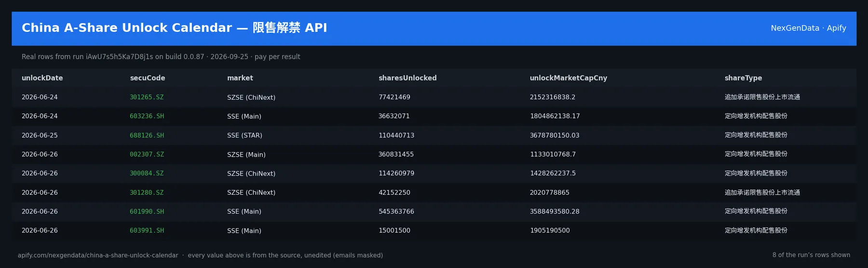
Task: Select security code 688126.SH
Action: (x=147, y=135)
